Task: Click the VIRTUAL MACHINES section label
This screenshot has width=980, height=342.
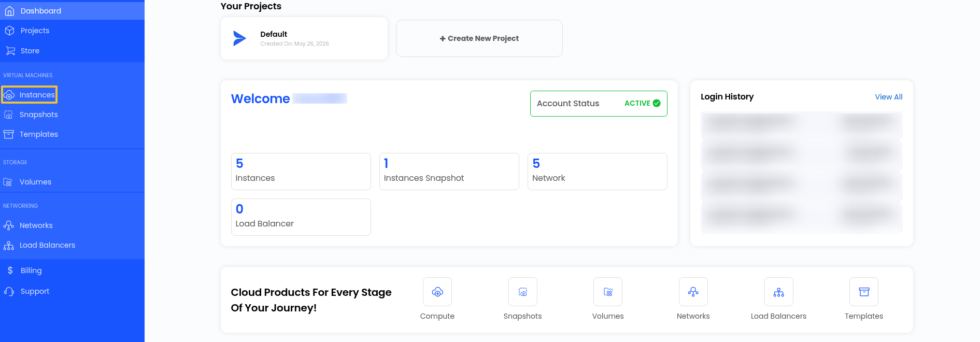Action: 28,75
